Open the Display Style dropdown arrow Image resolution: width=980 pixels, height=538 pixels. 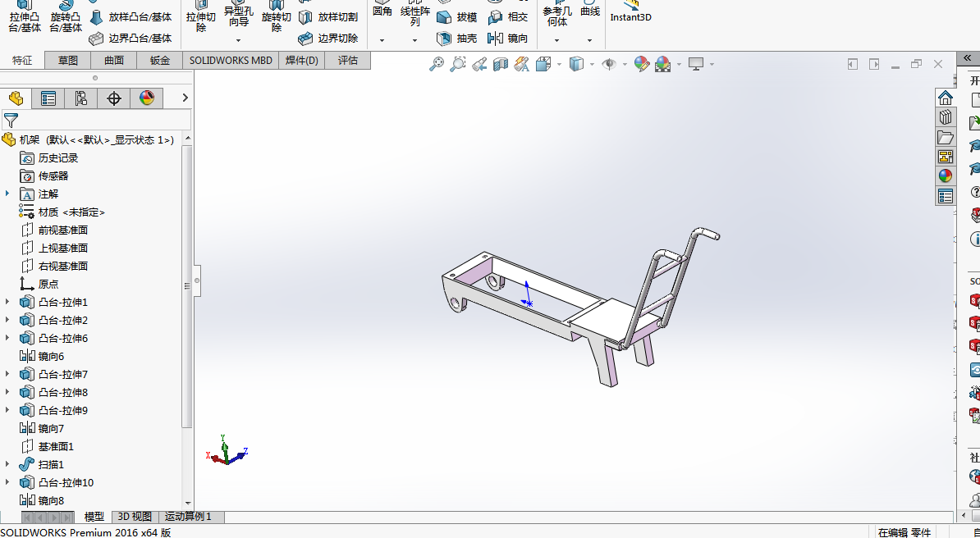[x=591, y=64]
